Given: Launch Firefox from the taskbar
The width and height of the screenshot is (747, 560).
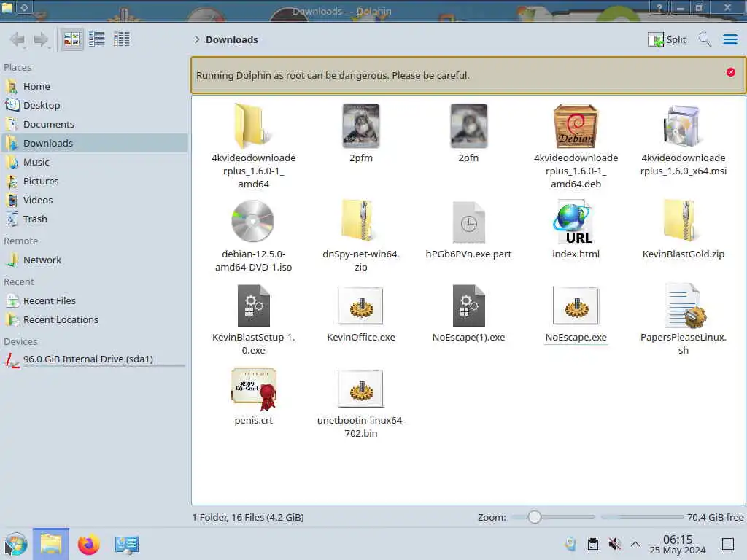Looking at the screenshot, I should [x=88, y=544].
